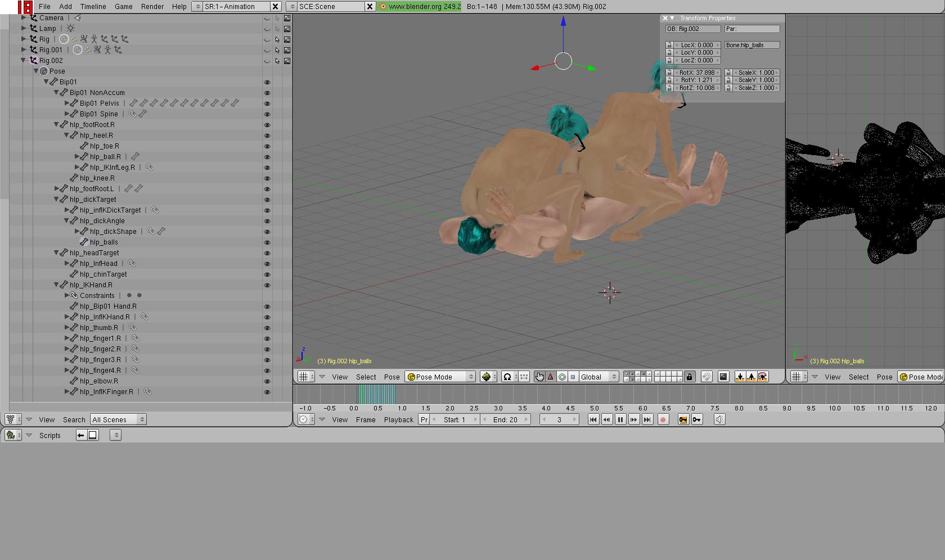
Task: Click the record button in timeline header
Action: click(663, 419)
